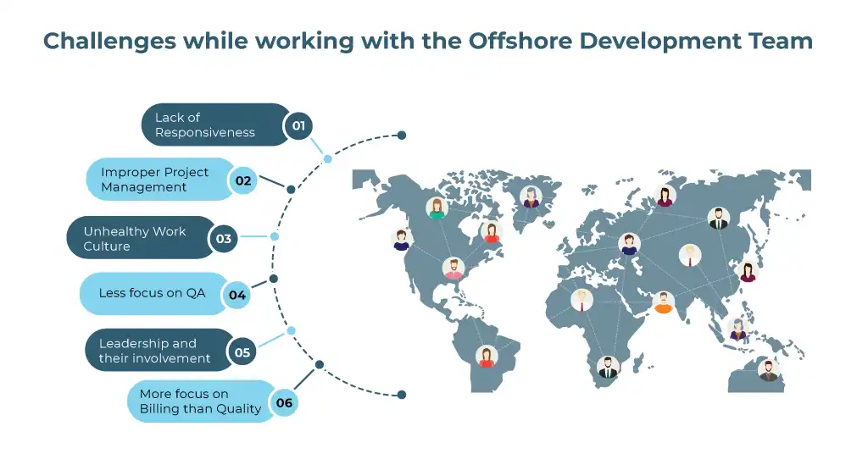The image size is (868, 454).
Task: Click the Lack of Responsiveness label
Action: (205, 125)
